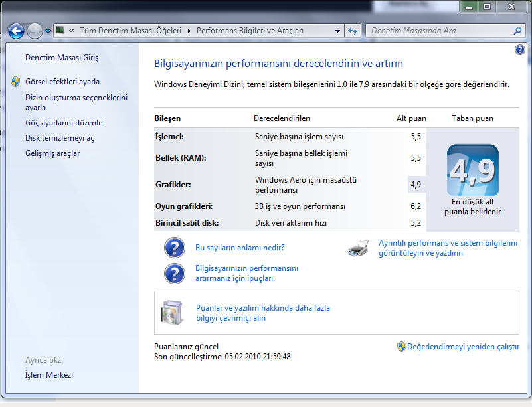This screenshot has width=532, height=407.
Task: Maximize the window
Action: click(488, 7)
